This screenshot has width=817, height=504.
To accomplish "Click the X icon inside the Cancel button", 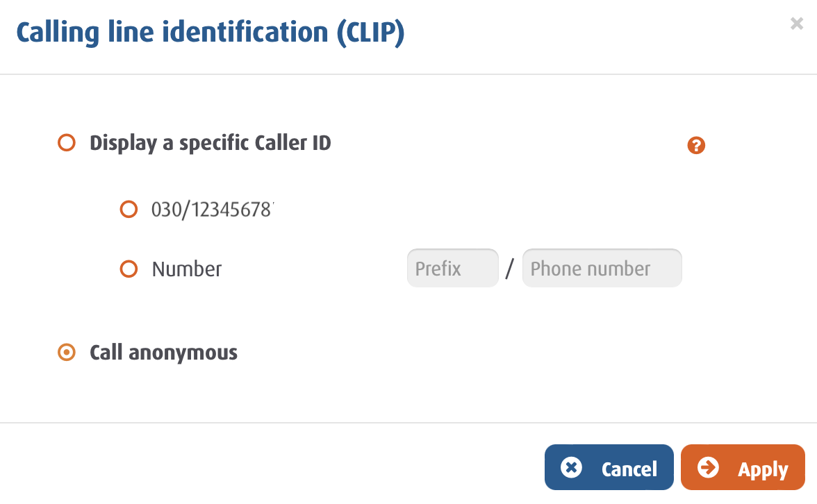I will 571,468.
